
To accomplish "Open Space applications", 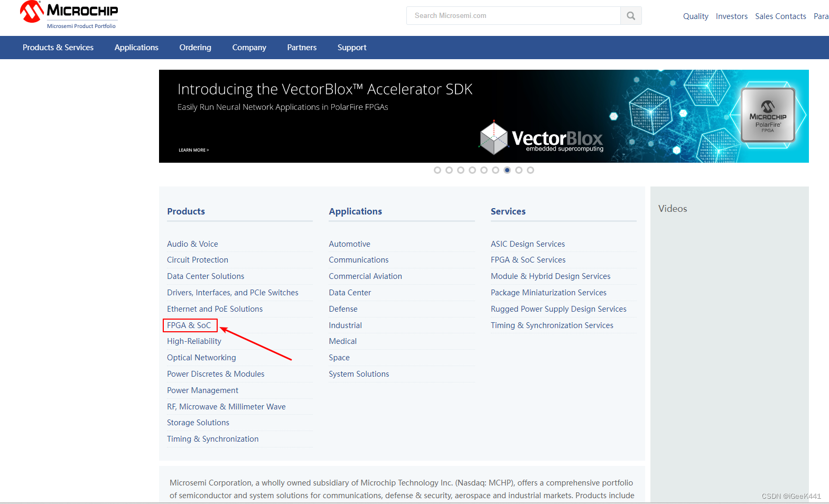I will [x=339, y=358].
